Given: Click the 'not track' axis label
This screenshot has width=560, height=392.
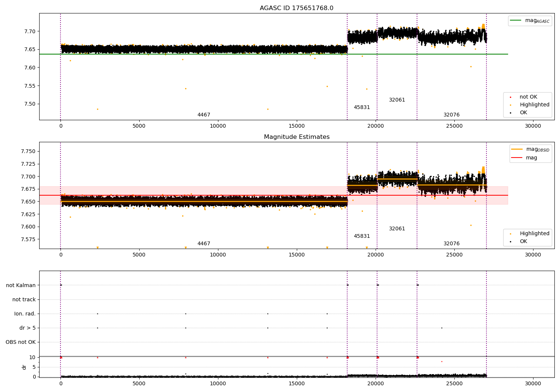Looking at the screenshot, I should point(24,299).
